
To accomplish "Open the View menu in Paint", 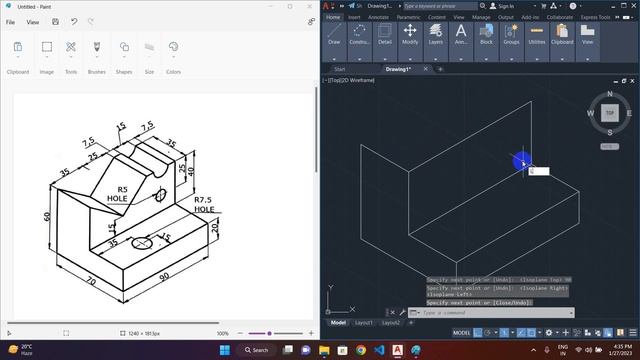I will pos(33,22).
